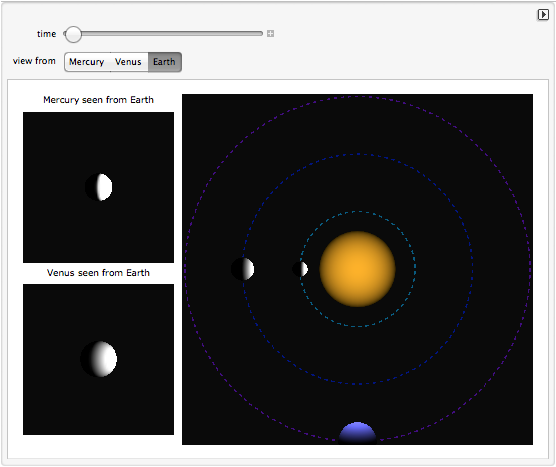Click the blue Earth at bottom of orbit
The width and height of the screenshot is (556, 467).
click(357, 433)
